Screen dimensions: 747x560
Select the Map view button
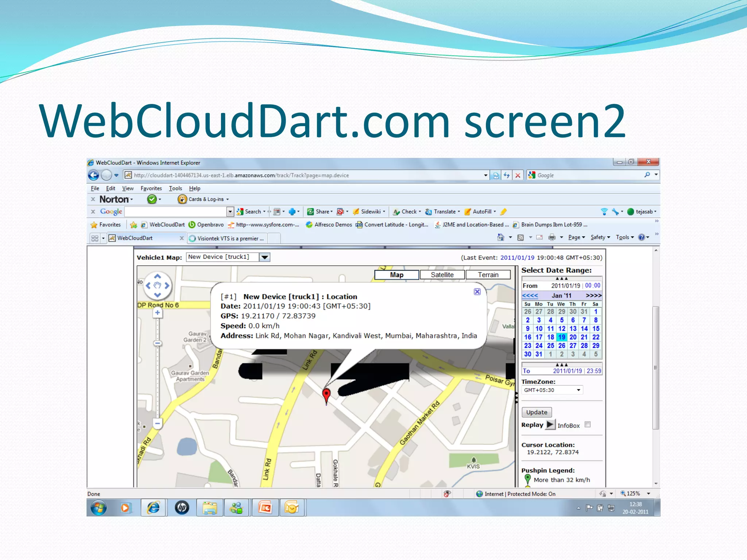click(396, 275)
